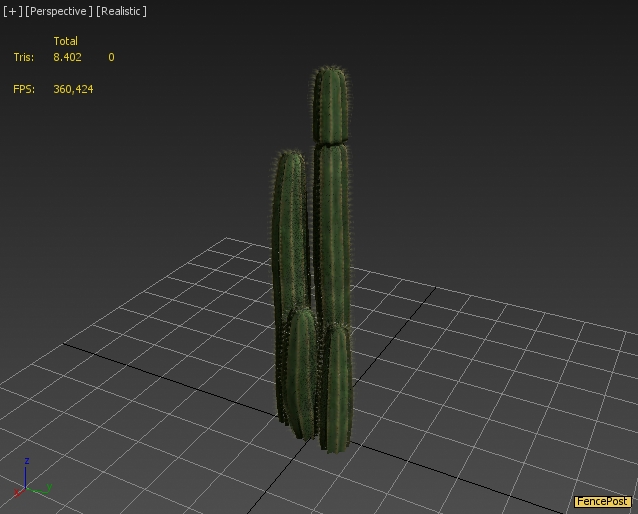The height and width of the screenshot is (514, 638).
Task: Click the XYZ axis tripod gizmo
Action: click(32, 478)
